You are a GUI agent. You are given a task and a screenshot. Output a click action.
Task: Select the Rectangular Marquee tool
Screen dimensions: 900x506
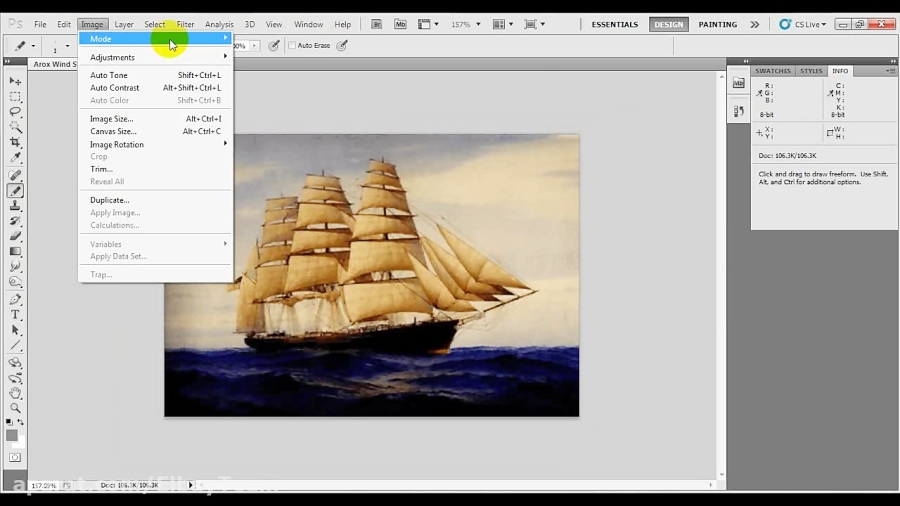point(15,96)
